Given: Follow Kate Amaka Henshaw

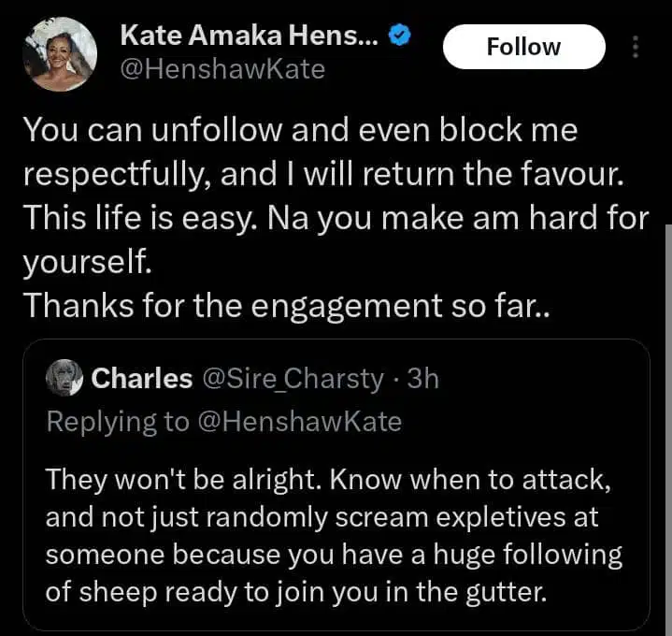Looking at the screenshot, I should 523,47.
